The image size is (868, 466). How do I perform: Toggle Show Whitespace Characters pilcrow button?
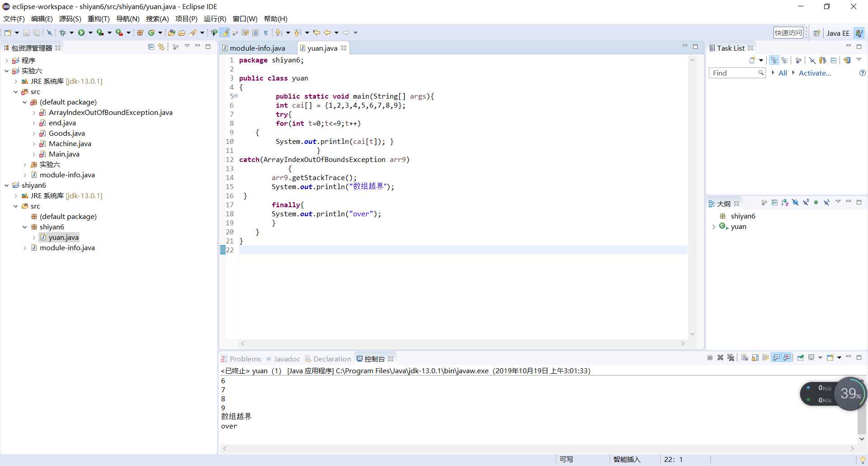[x=266, y=33]
